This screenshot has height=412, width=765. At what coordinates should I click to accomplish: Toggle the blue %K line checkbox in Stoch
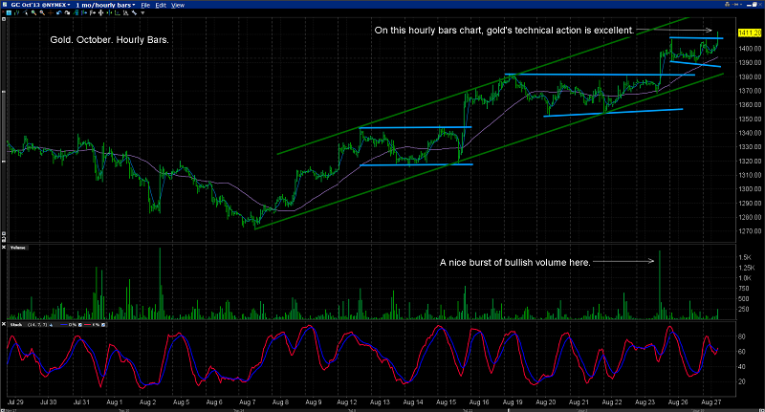click(x=80, y=325)
